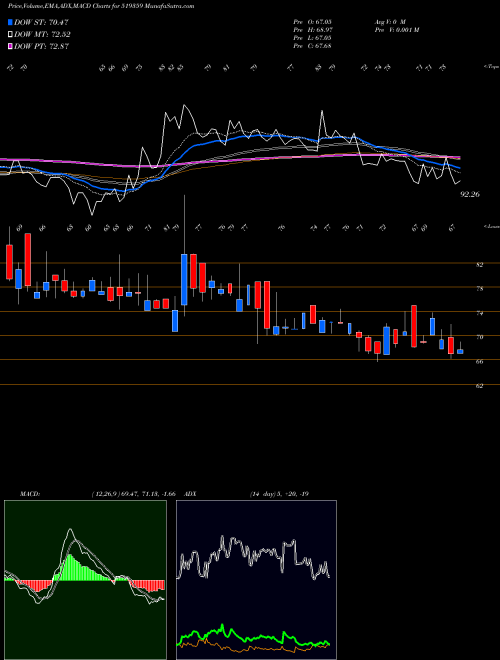500x660 pixels.
Task: Click the '92.26' price label
Action: point(470,194)
